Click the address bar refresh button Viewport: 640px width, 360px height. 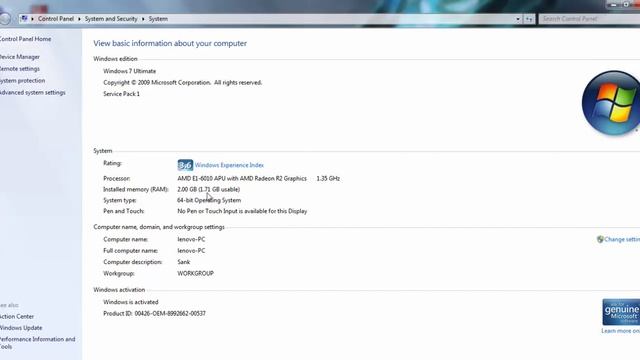(x=529, y=19)
